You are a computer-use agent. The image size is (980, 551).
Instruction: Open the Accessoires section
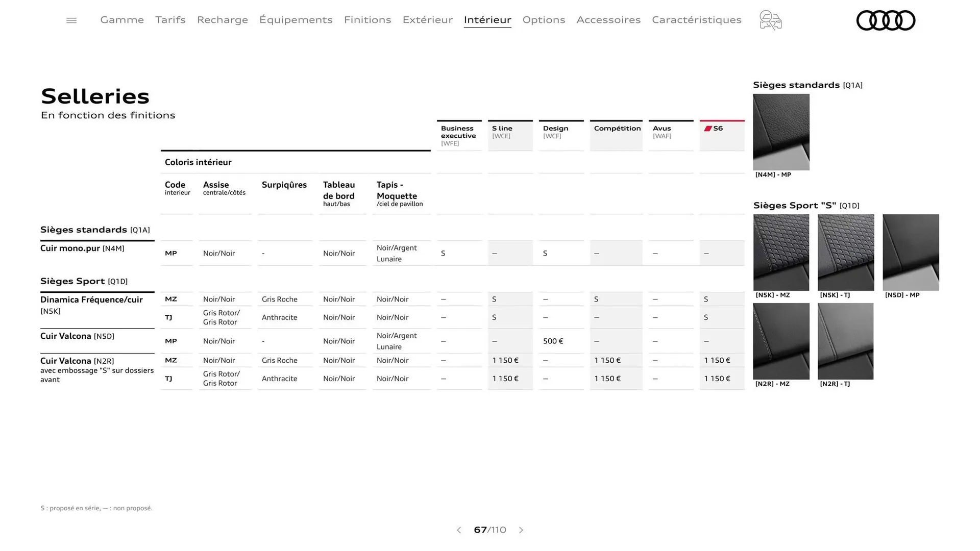608,20
